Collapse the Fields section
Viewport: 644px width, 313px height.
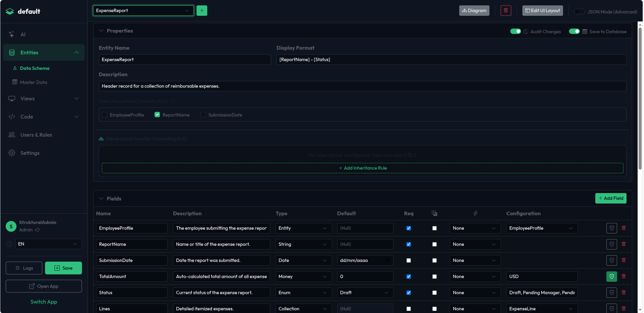click(x=101, y=198)
